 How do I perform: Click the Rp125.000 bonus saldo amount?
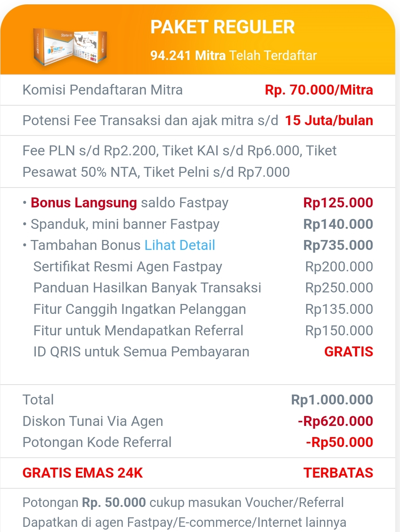coord(338,203)
